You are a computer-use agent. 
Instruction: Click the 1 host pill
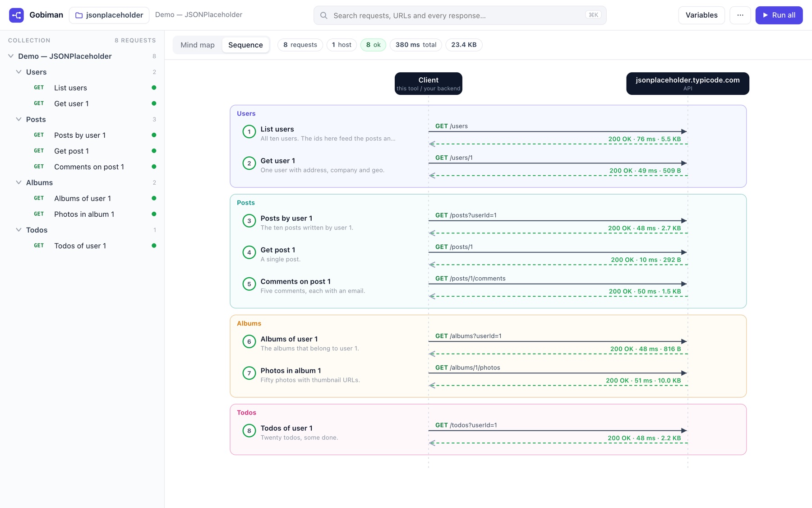pos(341,45)
